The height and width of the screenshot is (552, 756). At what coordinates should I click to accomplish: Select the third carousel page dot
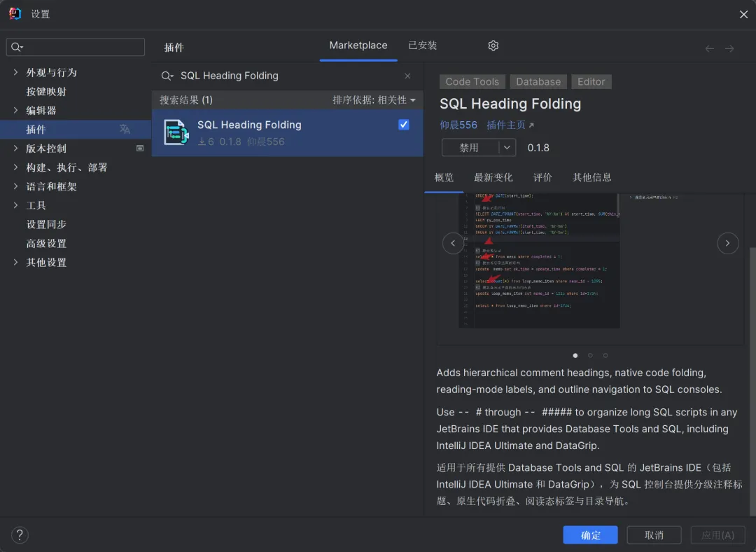click(605, 356)
